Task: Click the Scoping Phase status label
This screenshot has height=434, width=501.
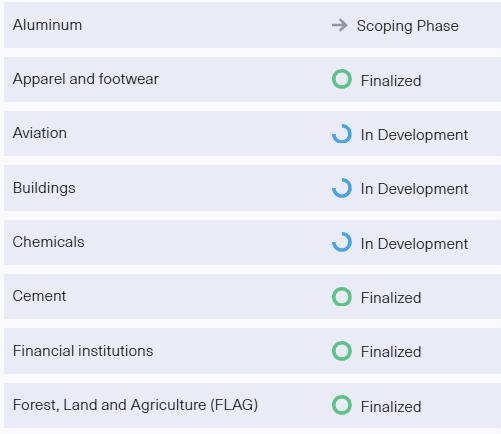Action: [408, 26]
